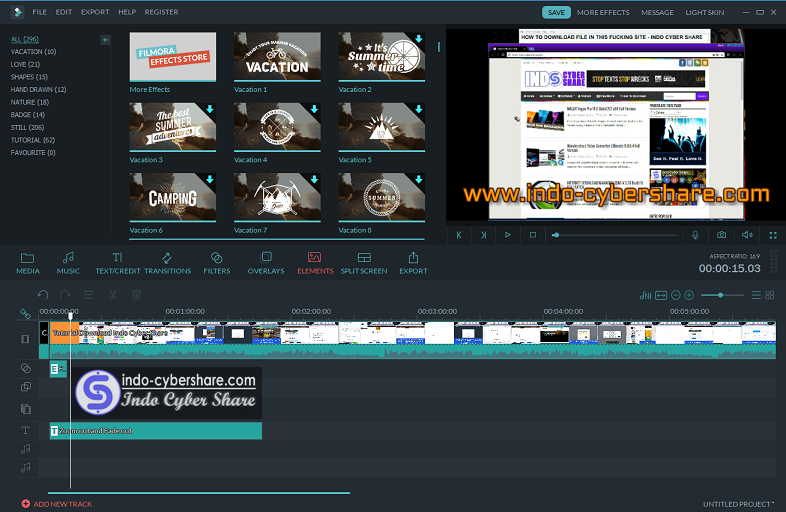Select Vacation (10) category
786x512 pixels.
[33, 52]
